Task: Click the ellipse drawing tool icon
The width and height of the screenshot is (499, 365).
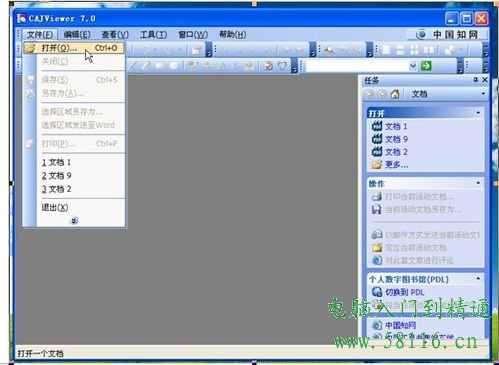Action: [174, 65]
